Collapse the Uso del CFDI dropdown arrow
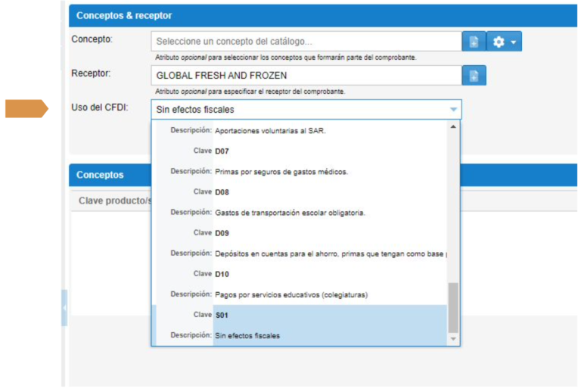 [x=453, y=110]
